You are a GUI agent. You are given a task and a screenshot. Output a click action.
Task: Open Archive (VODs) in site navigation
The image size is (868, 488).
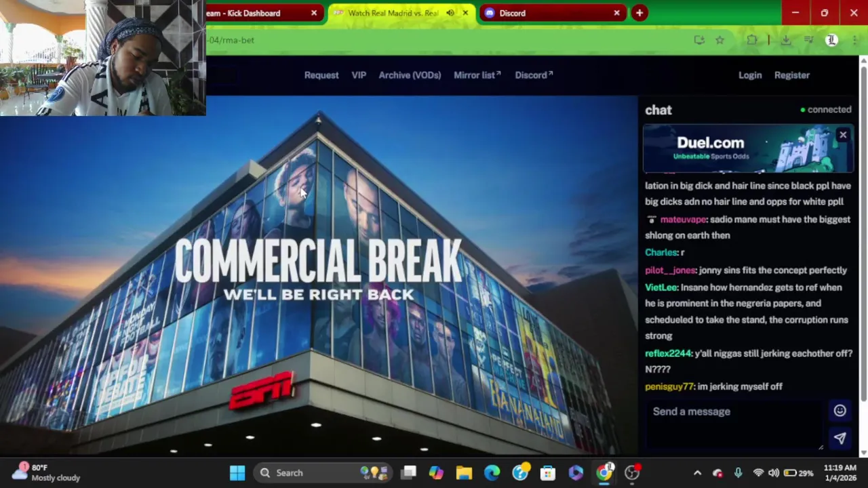[x=410, y=75]
